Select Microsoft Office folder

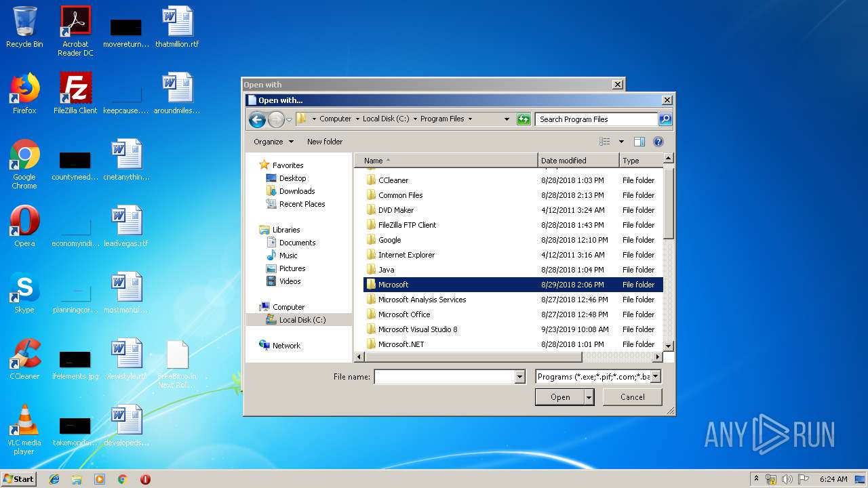coord(513,314)
